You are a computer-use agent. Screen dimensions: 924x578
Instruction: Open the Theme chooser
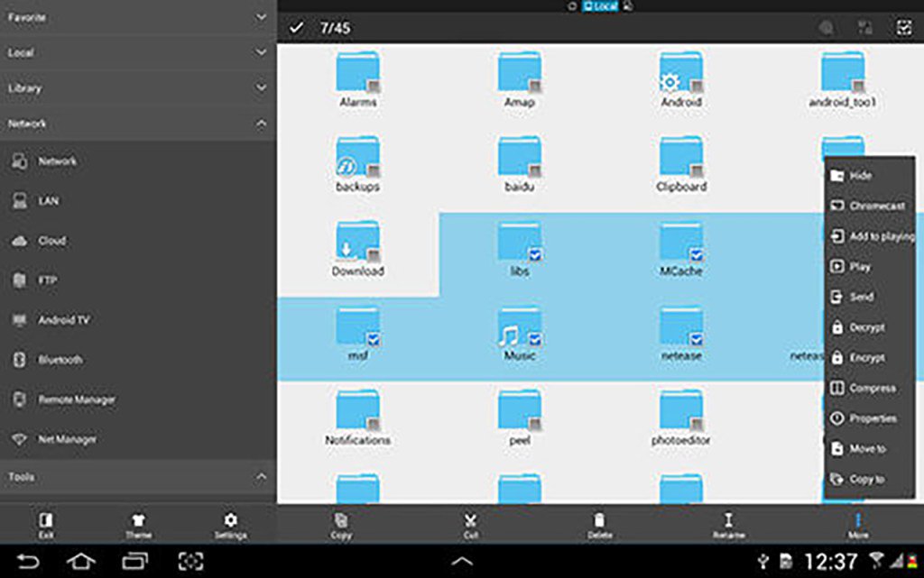(x=138, y=525)
